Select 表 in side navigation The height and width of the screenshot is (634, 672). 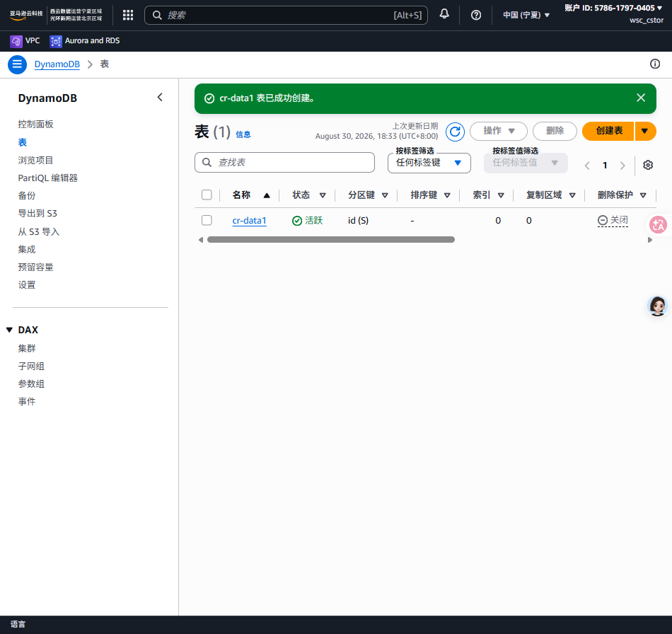click(x=23, y=142)
